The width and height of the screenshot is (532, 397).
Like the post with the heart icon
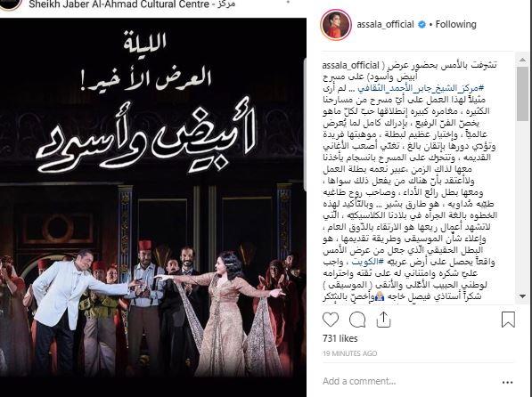(x=331, y=320)
